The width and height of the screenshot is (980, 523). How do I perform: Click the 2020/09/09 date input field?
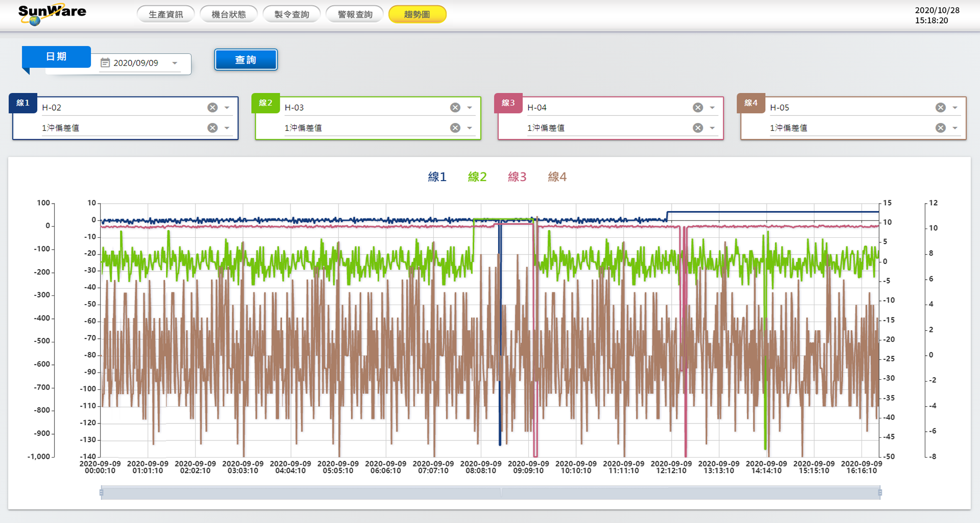[x=140, y=63]
